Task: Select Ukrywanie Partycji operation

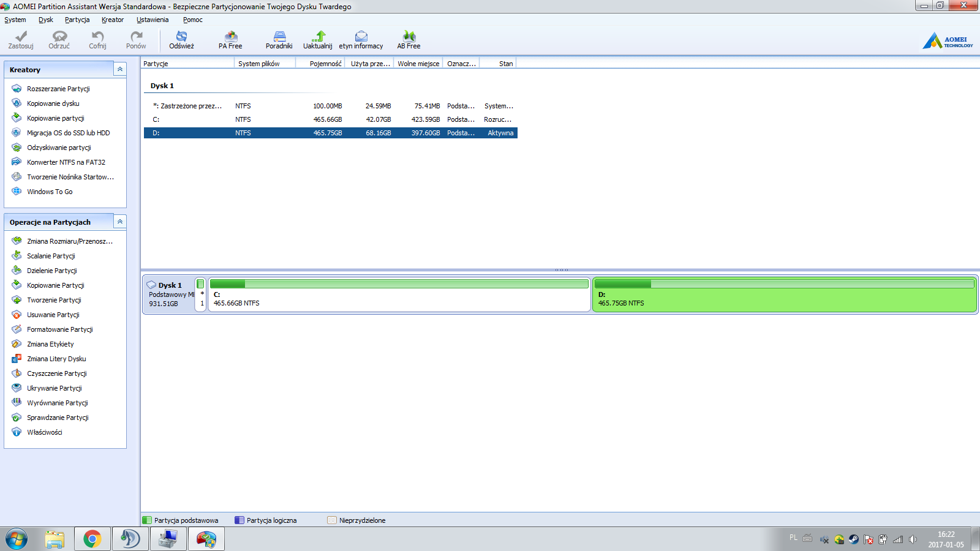Action: 55,388
